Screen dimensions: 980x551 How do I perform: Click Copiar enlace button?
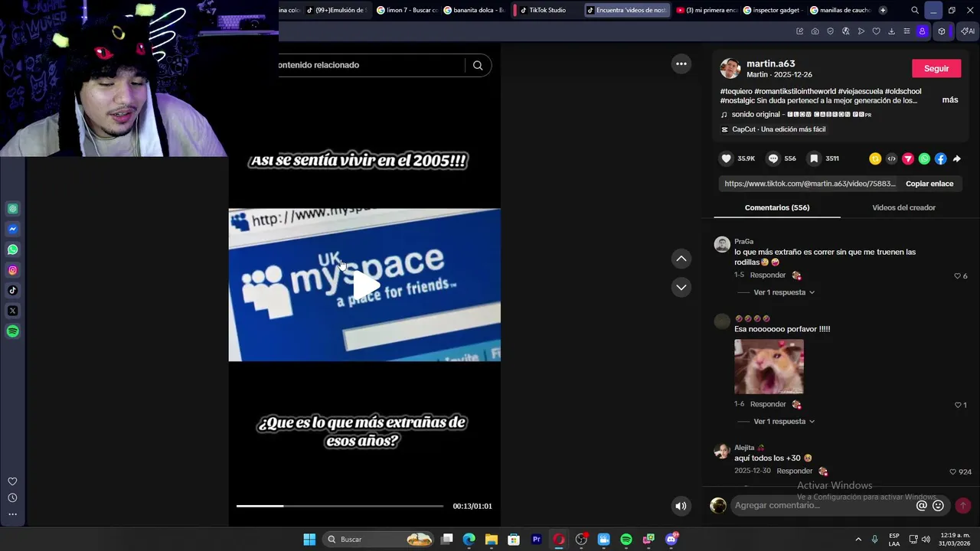tap(929, 184)
